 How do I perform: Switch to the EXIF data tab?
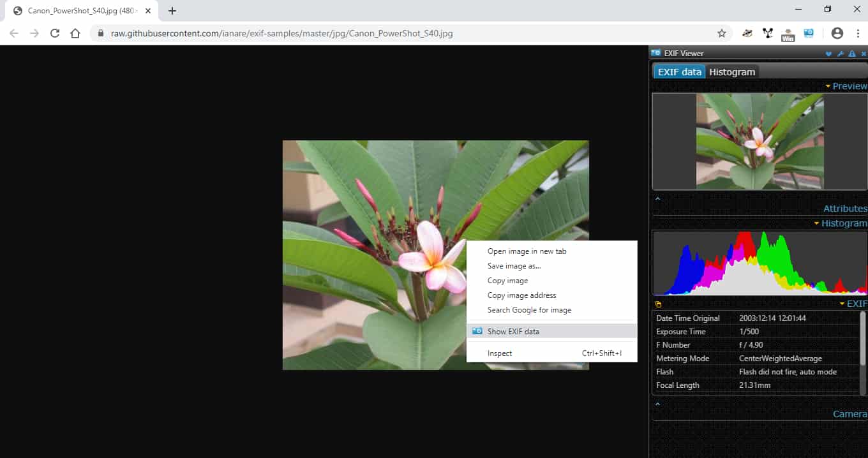679,71
